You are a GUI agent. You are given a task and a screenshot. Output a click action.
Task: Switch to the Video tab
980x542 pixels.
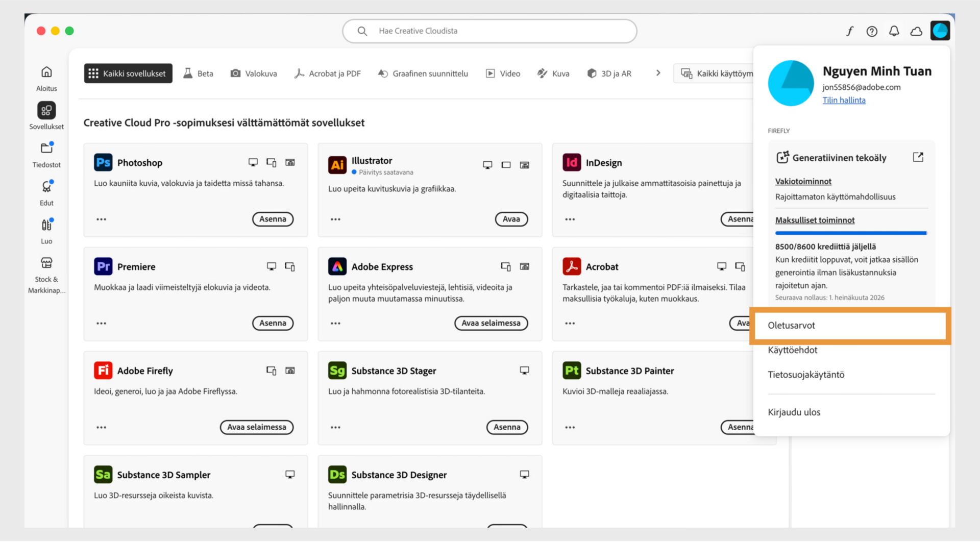pyautogui.click(x=503, y=73)
